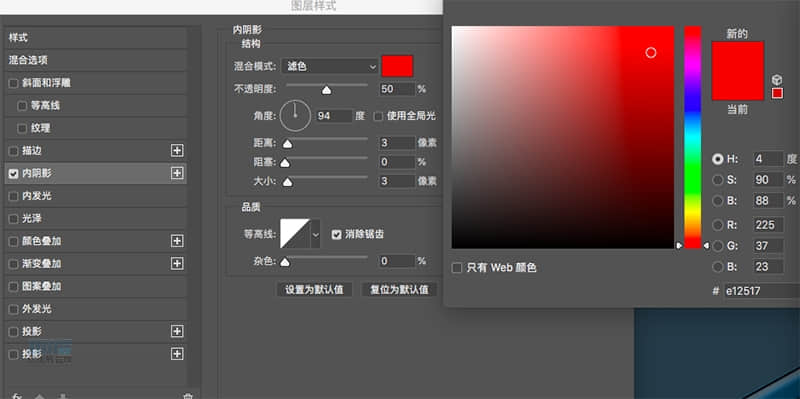Click the S saturation value field showing 90
This screenshot has height=399, width=800.
768,180
